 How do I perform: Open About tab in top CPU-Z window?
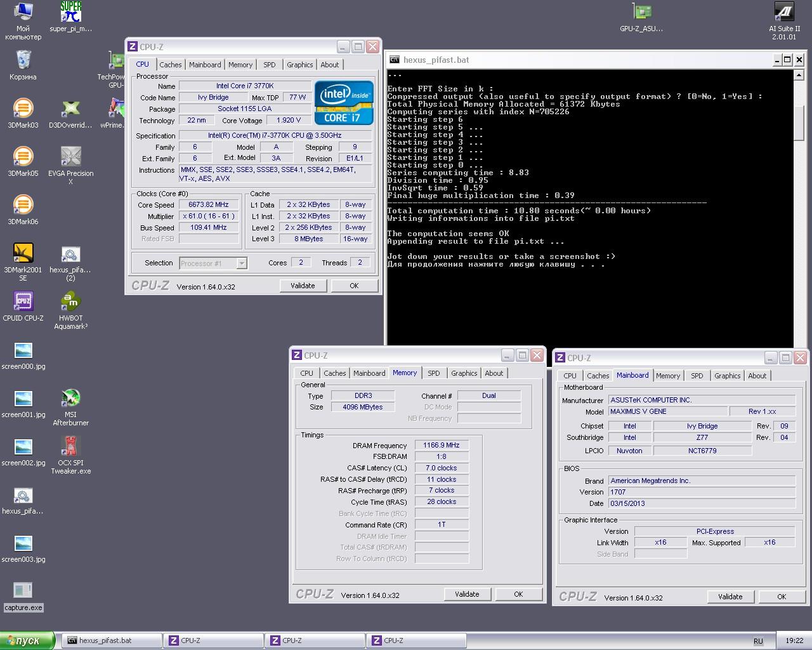click(329, 65)
